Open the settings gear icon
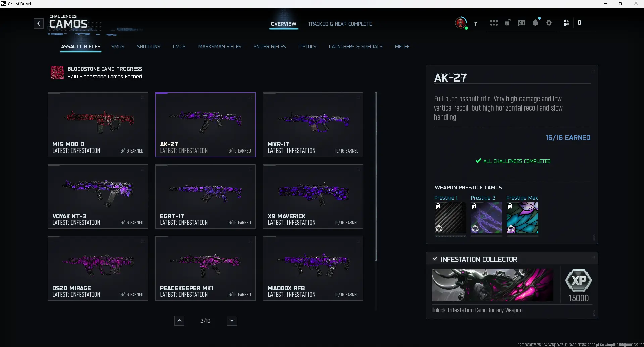 pyautogui.click(x=549, y=23)
